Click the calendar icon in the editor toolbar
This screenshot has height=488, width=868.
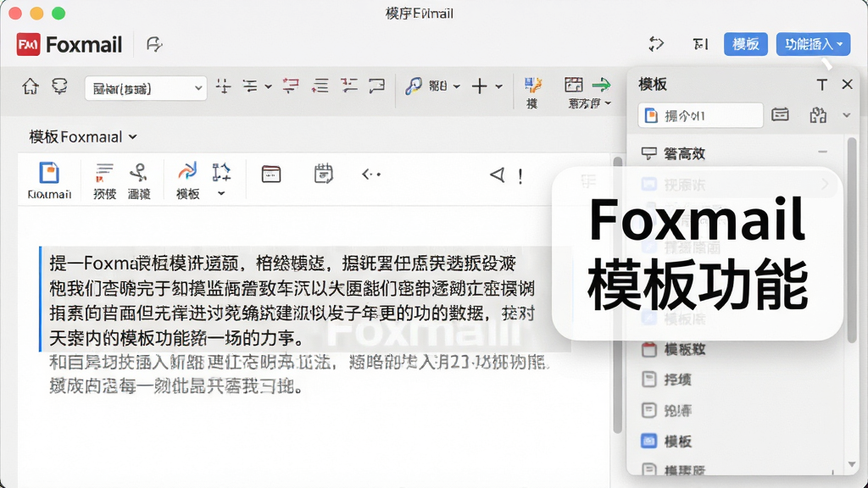pos(323,174)
